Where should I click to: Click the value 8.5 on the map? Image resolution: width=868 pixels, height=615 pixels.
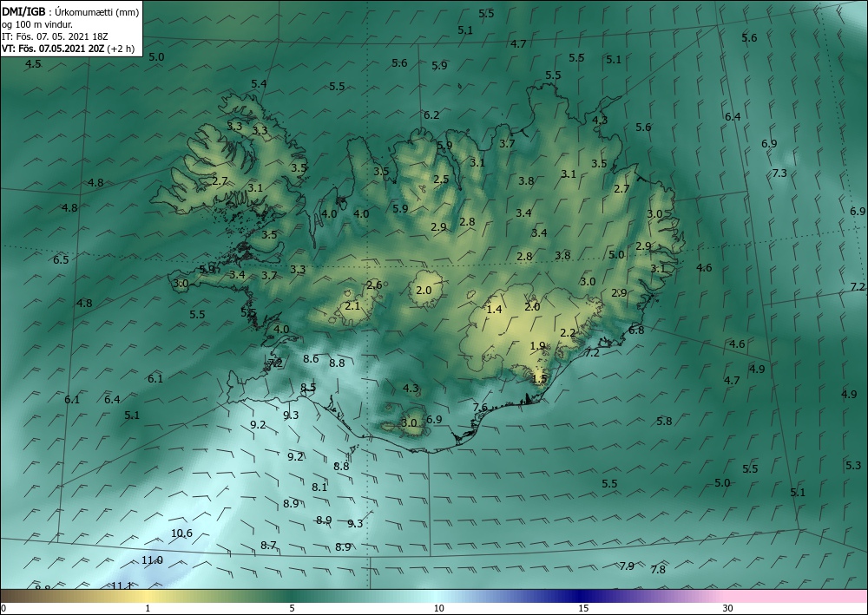point(308,387)
